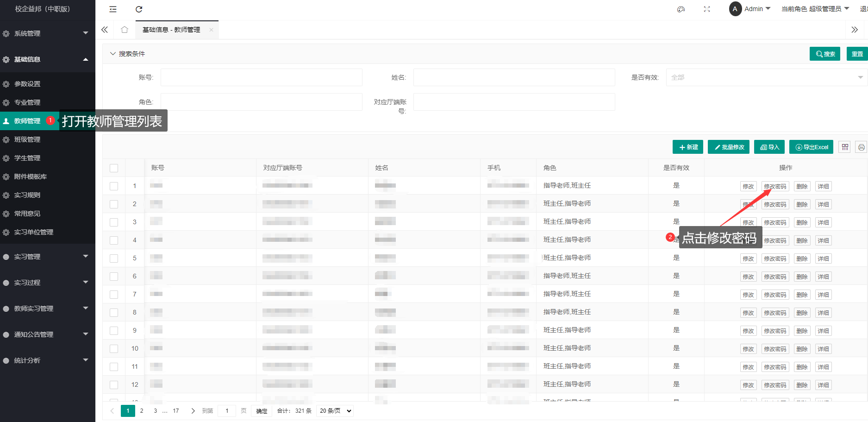The image size is (868, 422).
Task: Select the checkbox for row 1
Action: click(114, 186)
